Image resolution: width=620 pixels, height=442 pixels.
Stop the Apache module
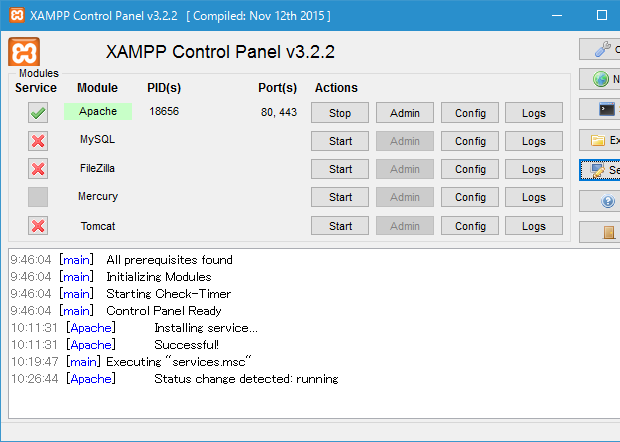340,113
